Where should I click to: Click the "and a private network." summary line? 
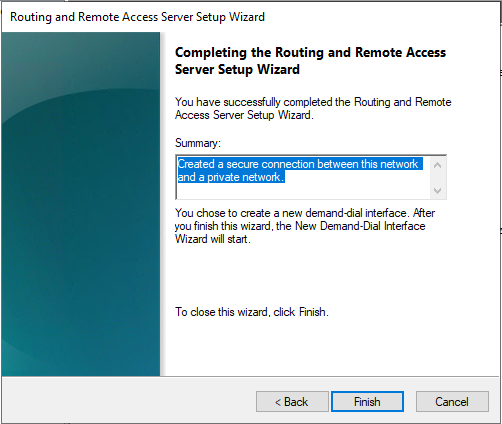coord(231,177)
